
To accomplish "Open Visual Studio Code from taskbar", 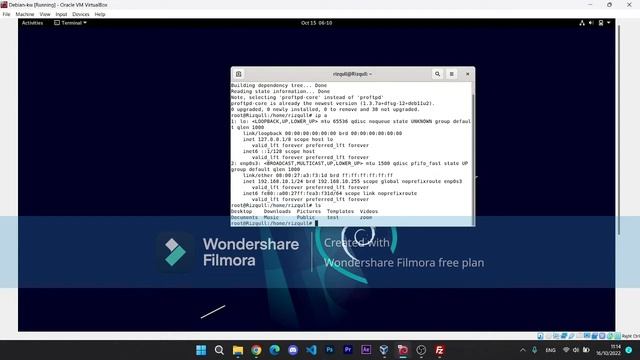I will 311,350.
